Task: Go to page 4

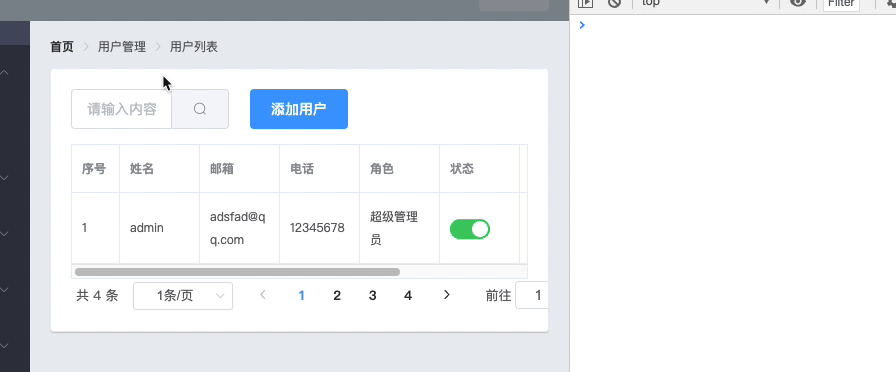Action: 408,295
